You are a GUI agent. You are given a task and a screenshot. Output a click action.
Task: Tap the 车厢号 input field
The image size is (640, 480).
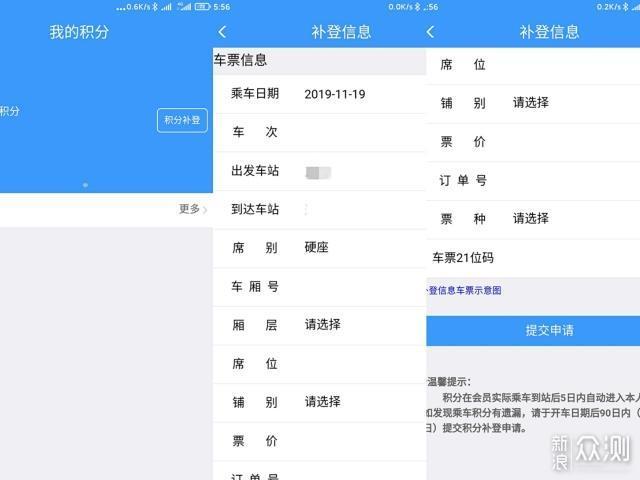[x=350, y=287]
